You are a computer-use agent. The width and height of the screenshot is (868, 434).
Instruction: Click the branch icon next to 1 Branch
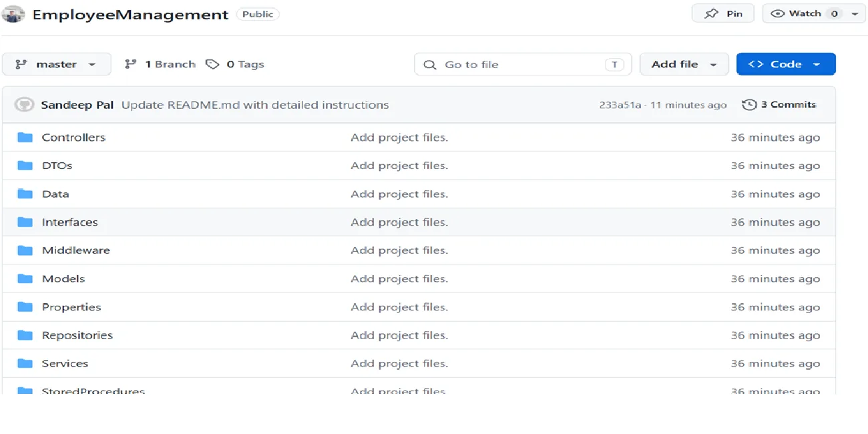click(x=130, y=64)
